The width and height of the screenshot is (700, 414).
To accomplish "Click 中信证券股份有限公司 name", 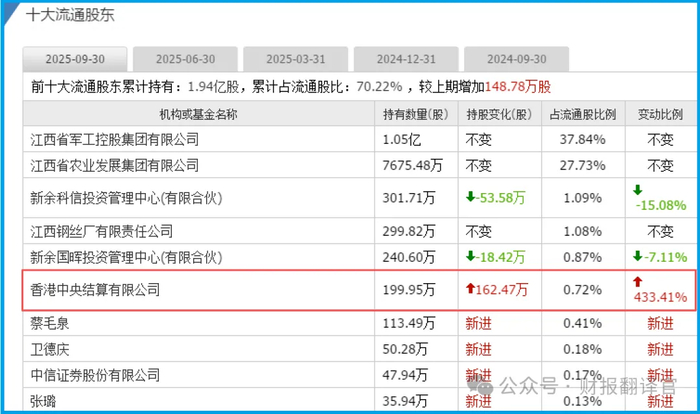I will 95,375.
